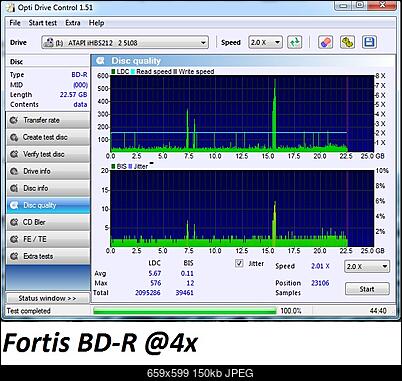Click the Start button

[x=367, y=289]
